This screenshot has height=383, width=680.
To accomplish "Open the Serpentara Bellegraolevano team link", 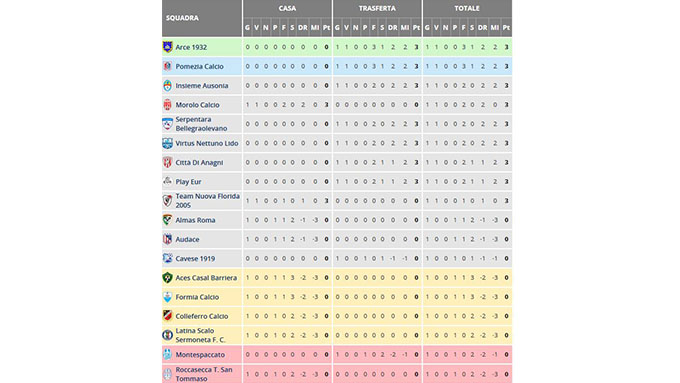I will click(201, 124).
